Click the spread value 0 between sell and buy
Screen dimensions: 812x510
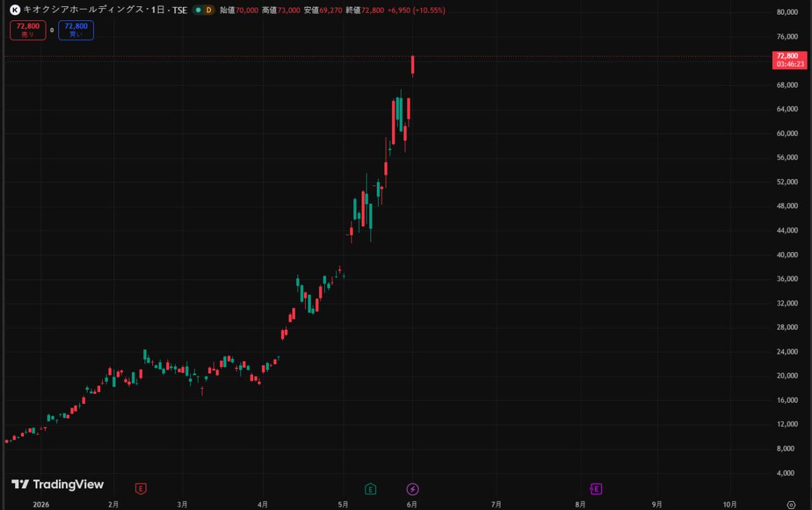point(52,30)
